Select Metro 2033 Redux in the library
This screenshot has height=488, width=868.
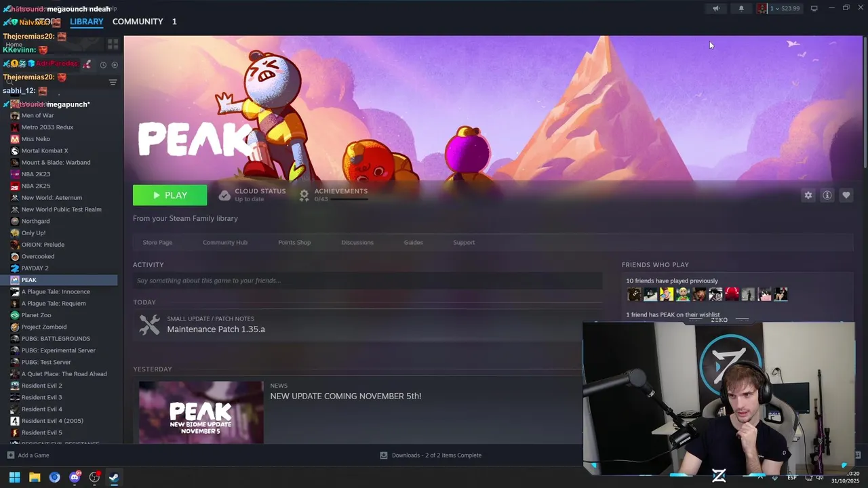pyautogui.click(x=47, y=127)
